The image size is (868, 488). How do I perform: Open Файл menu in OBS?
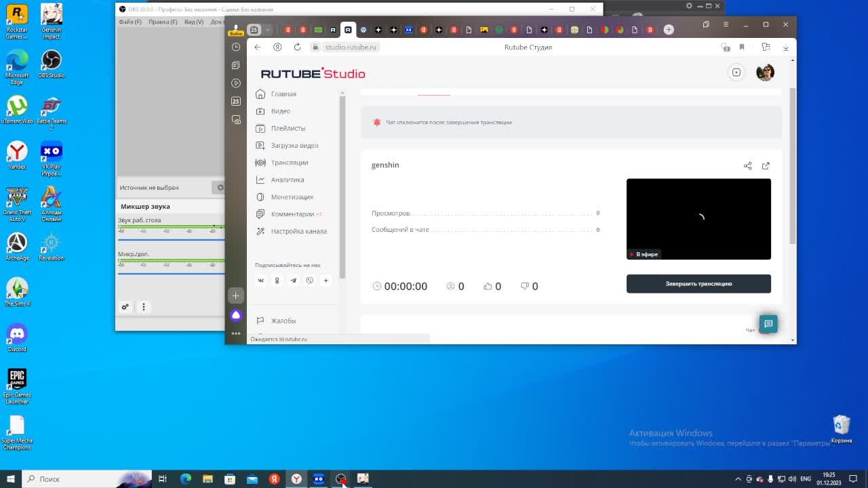tap(130, 22)
